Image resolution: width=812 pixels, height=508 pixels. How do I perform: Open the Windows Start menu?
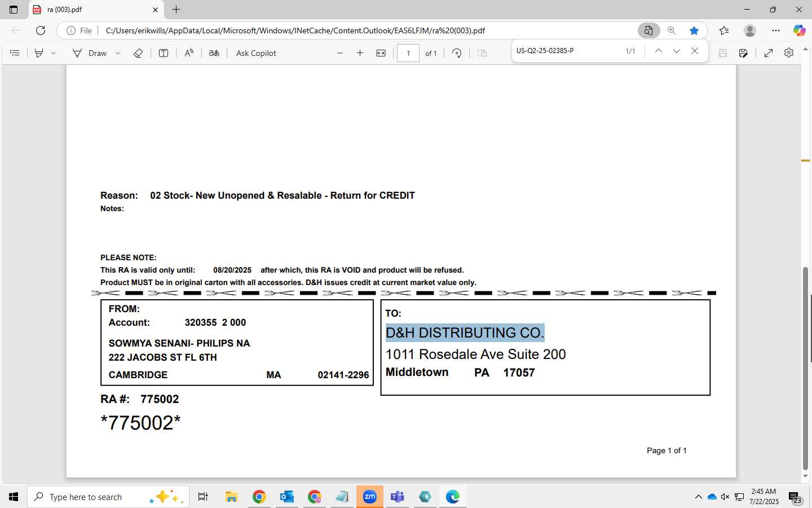pos(14,497)
